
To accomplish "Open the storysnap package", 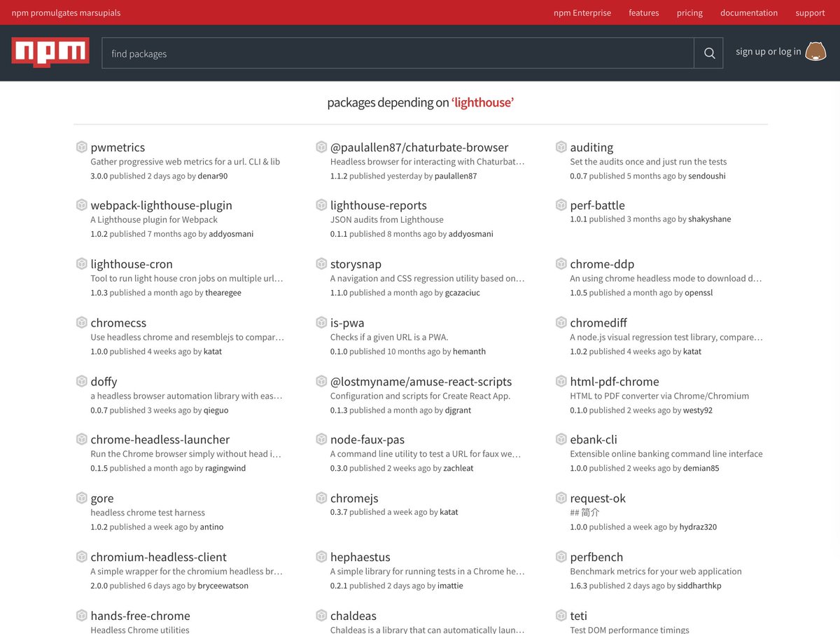I will tap(356, 264).
